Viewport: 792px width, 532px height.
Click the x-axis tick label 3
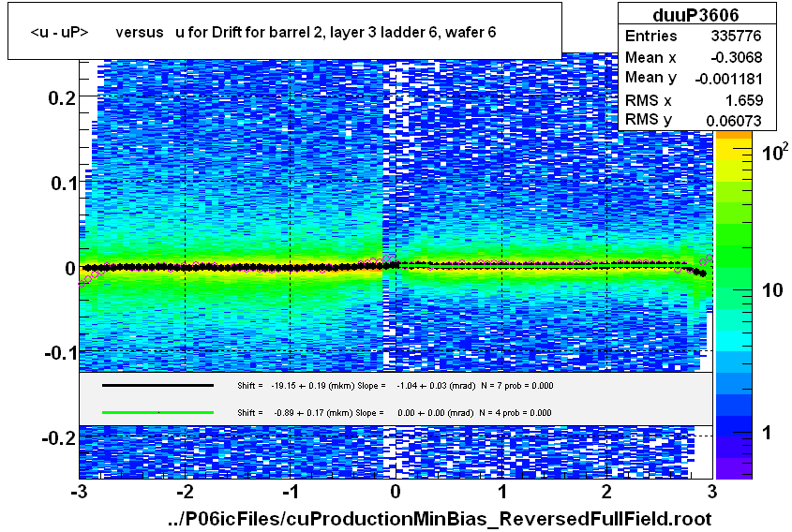pyautogui.click(x=711, y=491)
